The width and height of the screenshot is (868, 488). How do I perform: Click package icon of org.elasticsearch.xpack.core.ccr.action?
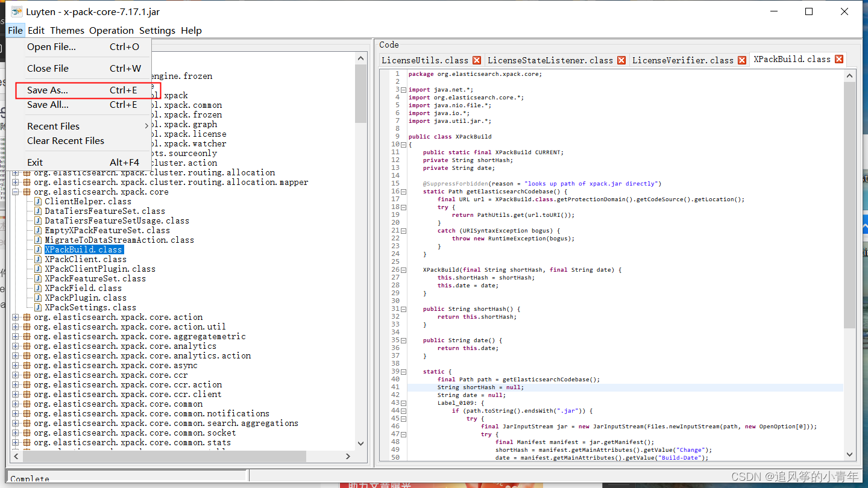click(x=27, y=385)
